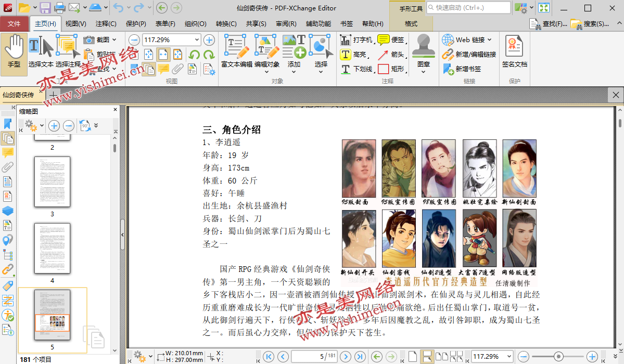Go to the previous page
The height and width of the screenshot is (364, 624).
(x=283, y=356)
